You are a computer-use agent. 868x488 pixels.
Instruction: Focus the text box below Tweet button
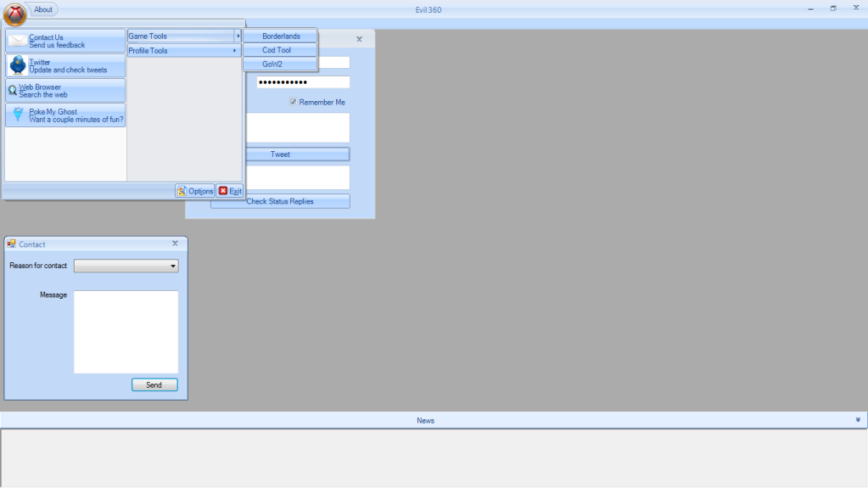[x=297, y=178]
